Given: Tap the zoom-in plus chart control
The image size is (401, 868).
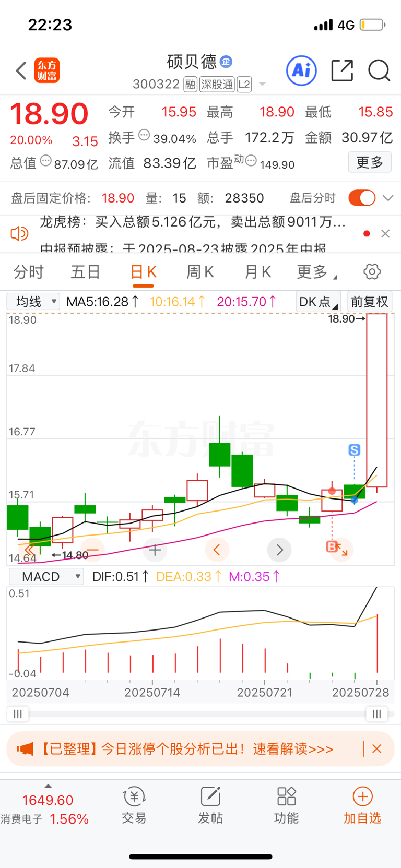Looking at the screenshot, I should coord(155,550).
